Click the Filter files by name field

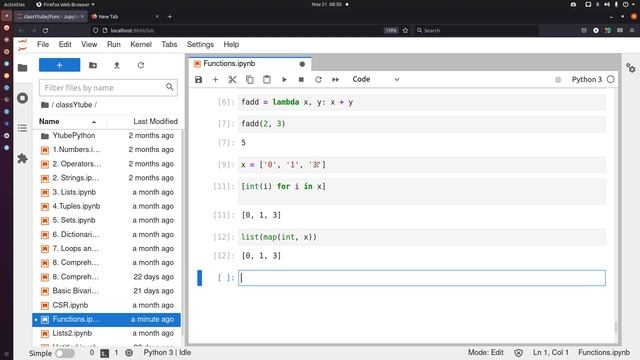pos(108,88)
